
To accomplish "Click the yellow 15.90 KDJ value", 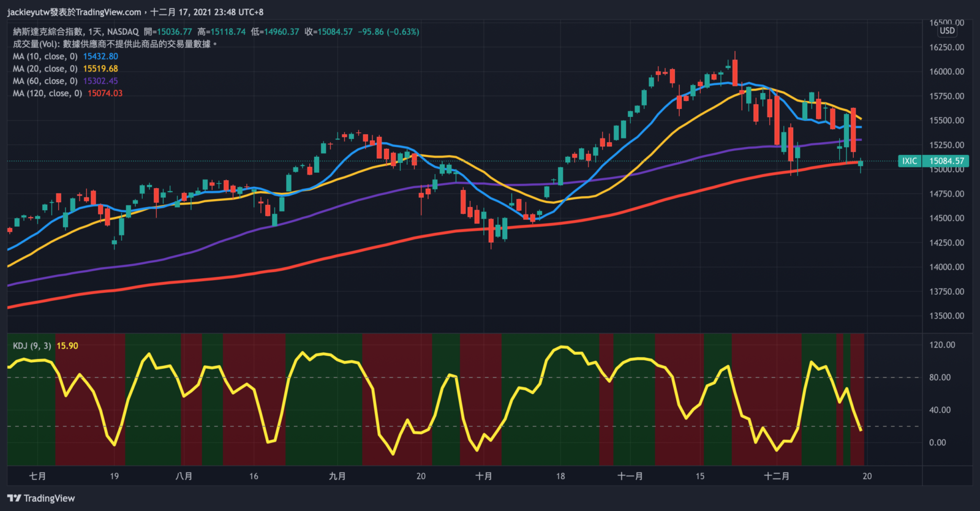I will click(67, 346).
